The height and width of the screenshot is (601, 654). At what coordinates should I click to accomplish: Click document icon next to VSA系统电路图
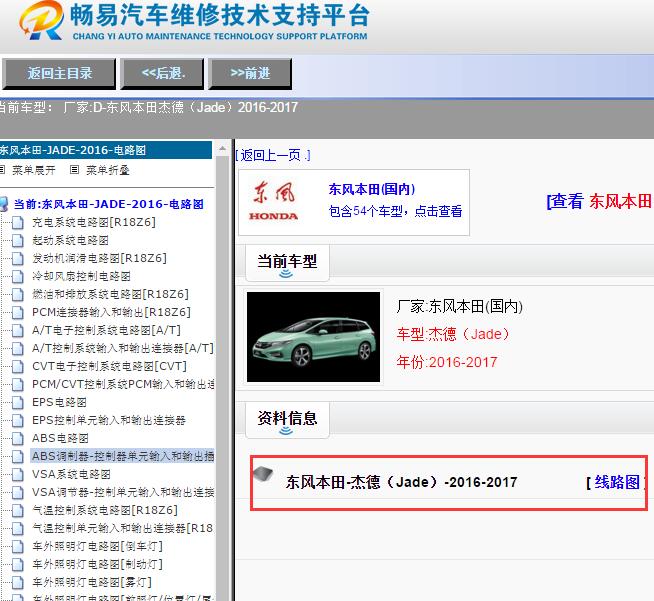(x=18, y=475)
